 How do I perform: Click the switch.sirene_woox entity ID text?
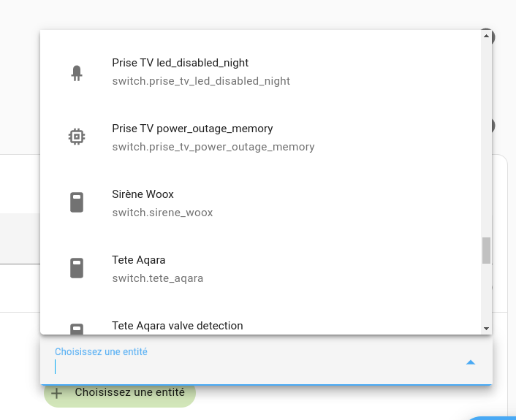[162, 213]
